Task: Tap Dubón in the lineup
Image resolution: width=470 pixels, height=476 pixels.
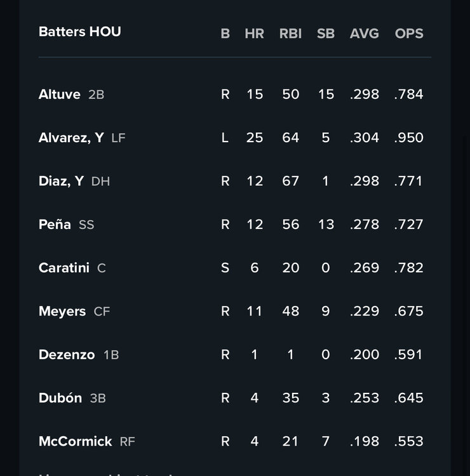Action: coord(60,398)
